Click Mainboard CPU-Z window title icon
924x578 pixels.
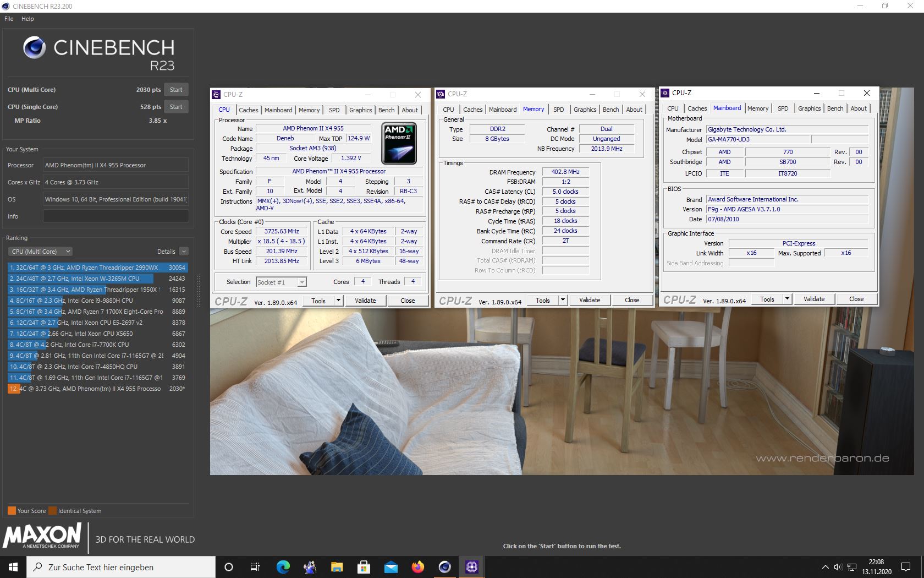tap(665, 93)
